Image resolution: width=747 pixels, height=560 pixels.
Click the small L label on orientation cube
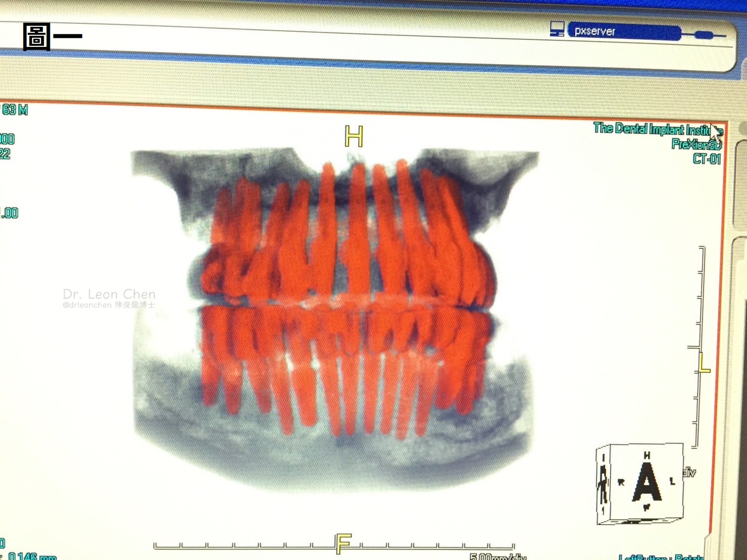(672, 481)
